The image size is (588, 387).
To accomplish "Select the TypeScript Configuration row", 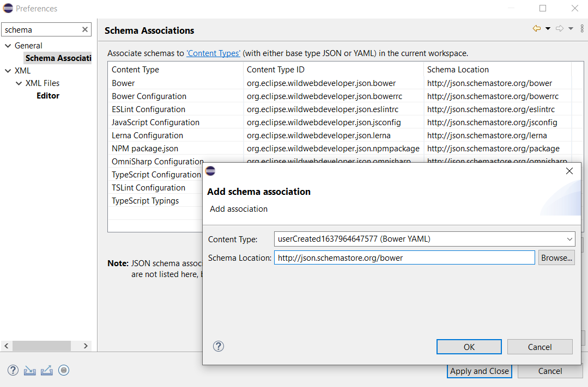I will (x=156, y=175).
